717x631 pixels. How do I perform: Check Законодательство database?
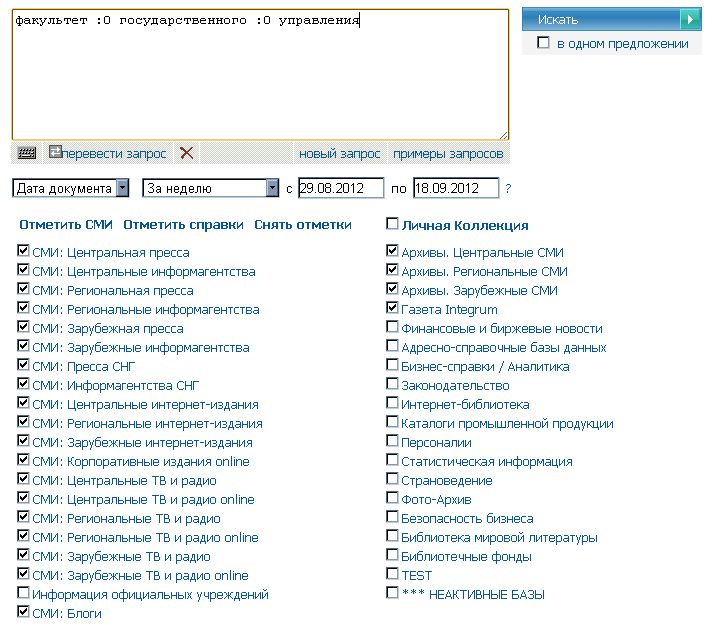pos(392,384)
